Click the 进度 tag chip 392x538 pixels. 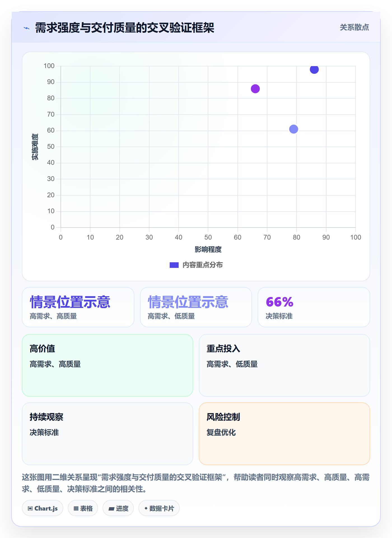(x=118, y=508)
